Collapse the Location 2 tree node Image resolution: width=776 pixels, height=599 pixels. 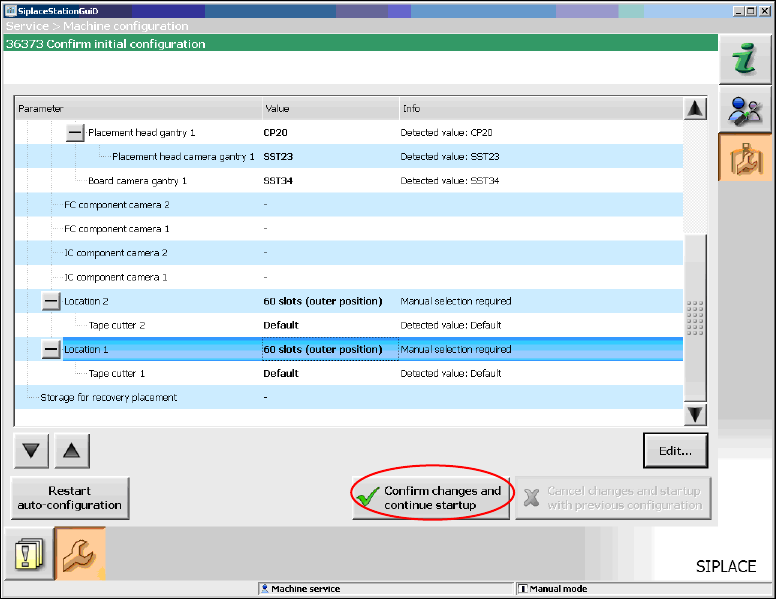coord(51,301)
